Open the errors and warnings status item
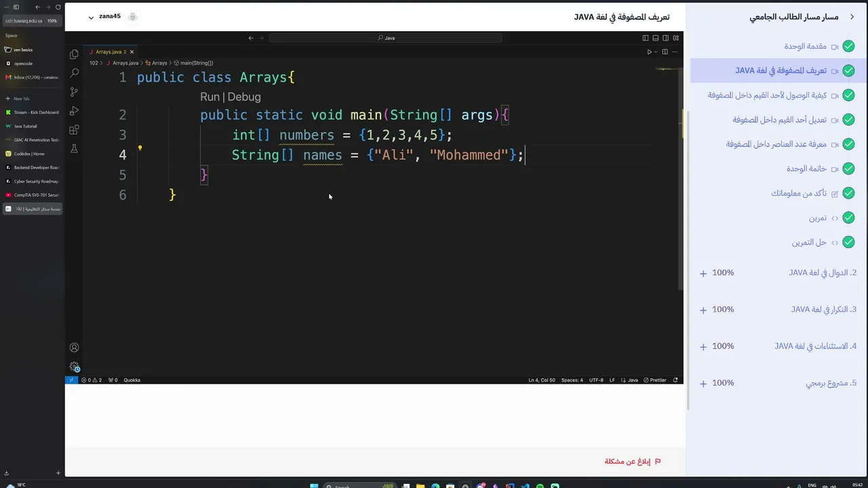Viewport: 868px width, 488px height. 92,380
